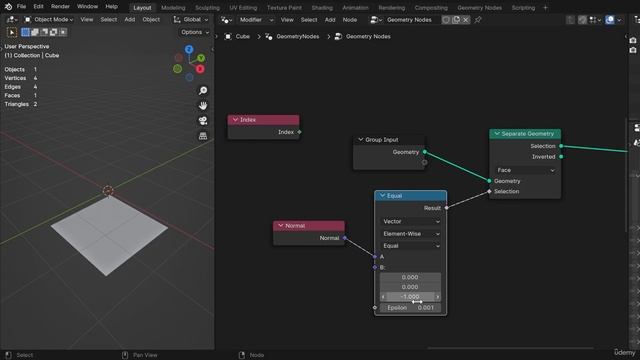Add a new workspace with plus button
Image resolution: width=640 pixels, height=360 pixels.
point(545,7)
